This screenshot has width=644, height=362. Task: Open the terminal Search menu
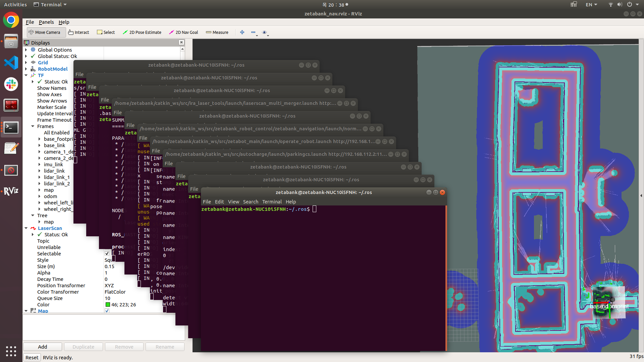pyautogui.click(x=251, y=202)
